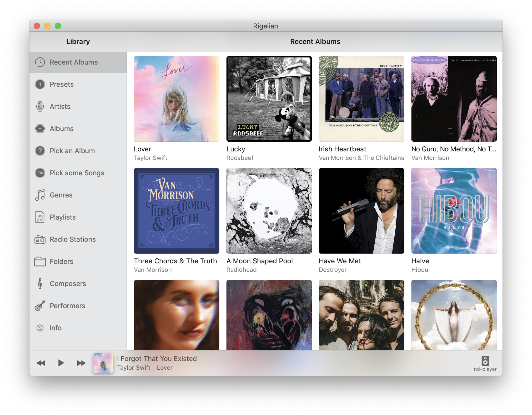Click the Playlists document icon

[x=40, y=217]
